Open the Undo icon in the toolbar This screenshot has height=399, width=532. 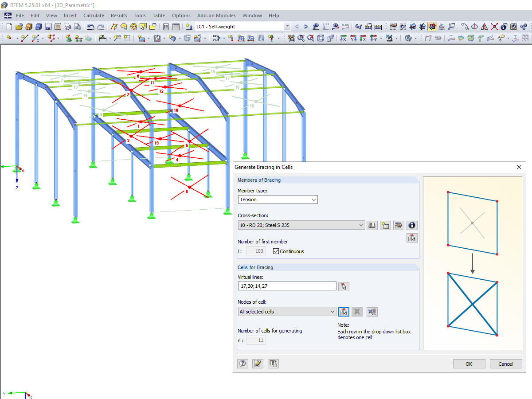(x=92, y=27)
